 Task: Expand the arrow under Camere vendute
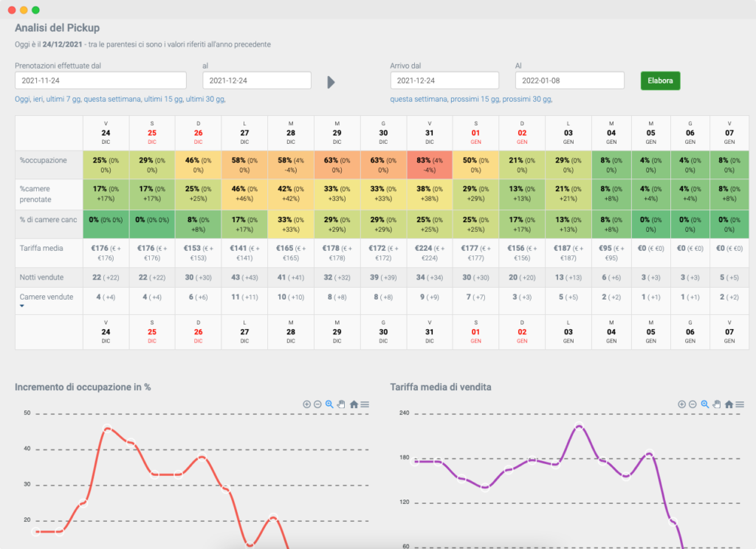tap(21, 306)
